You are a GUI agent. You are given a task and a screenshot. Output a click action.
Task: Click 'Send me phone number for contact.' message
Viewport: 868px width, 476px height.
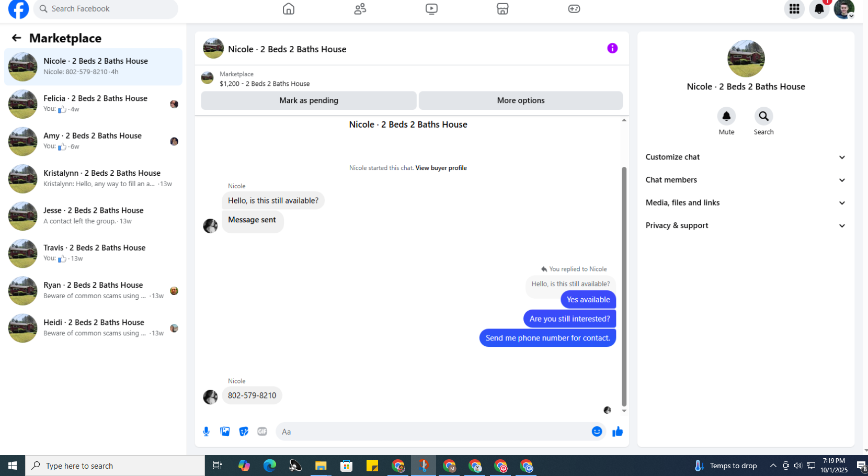(547, 338)
